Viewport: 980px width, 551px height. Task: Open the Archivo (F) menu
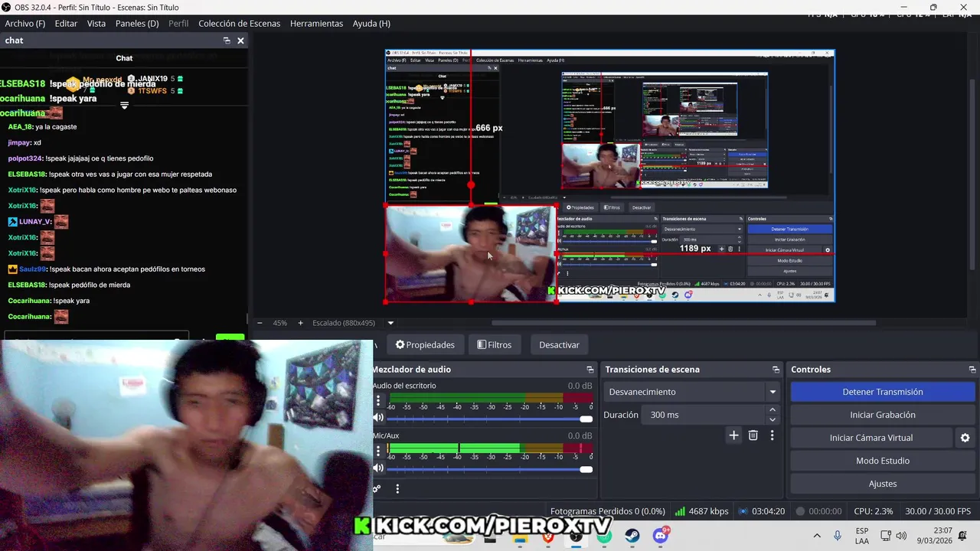(25, 24)
